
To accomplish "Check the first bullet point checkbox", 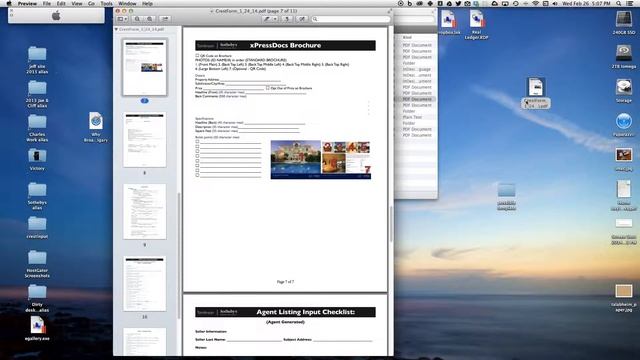I will pos(197,142).
